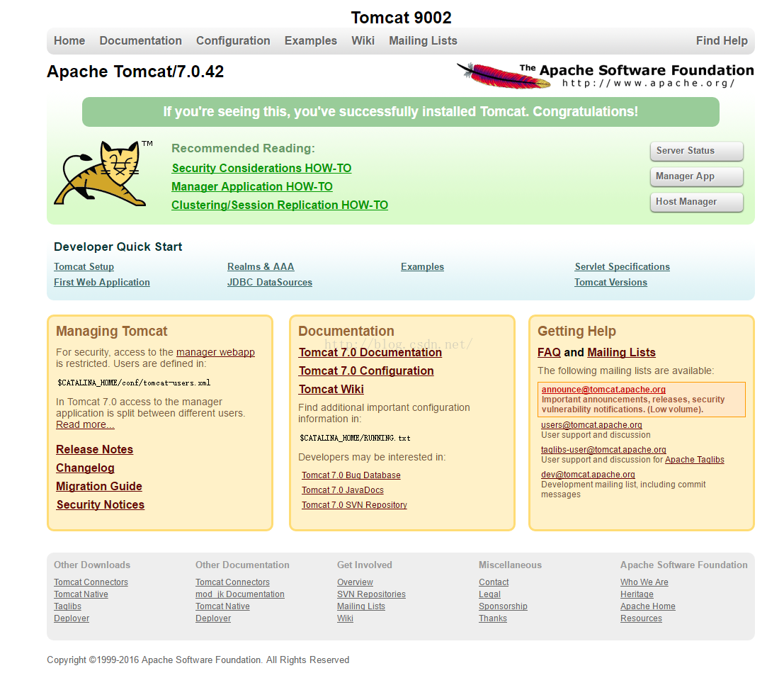Open the Release Notes link
The width and height of the screenshot is (784, 673).
(x=94, y=450)
